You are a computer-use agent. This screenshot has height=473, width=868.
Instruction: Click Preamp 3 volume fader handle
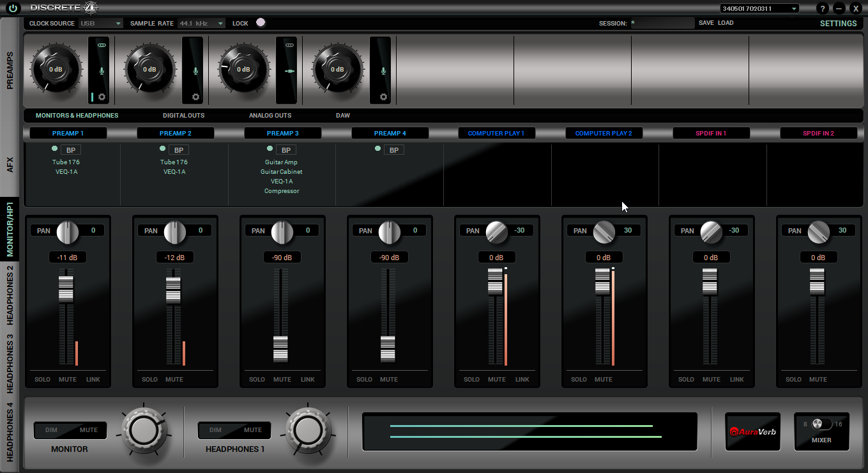coord(281,349)
